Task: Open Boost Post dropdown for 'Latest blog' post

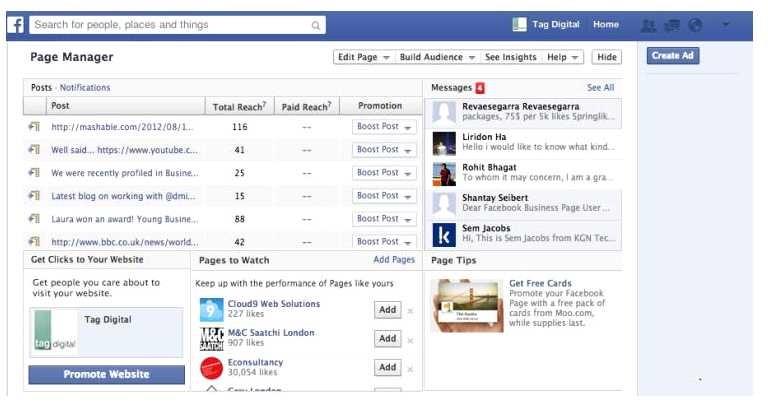Action: coord(384,196)
